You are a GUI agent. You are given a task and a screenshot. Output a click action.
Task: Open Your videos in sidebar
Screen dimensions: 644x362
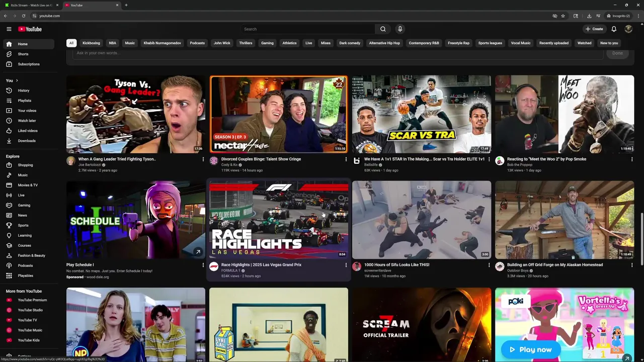pos(28,111)
